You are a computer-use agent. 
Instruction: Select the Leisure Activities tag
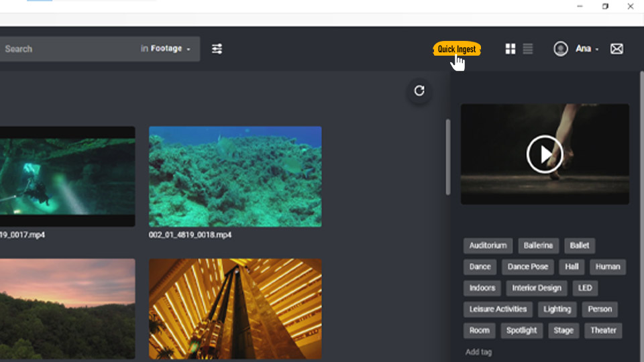pos(498,309)
